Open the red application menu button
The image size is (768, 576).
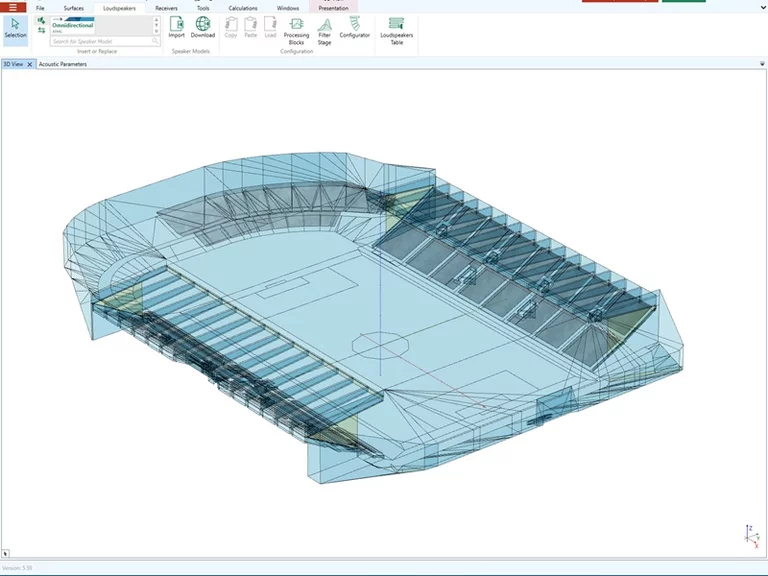point(12,7)
